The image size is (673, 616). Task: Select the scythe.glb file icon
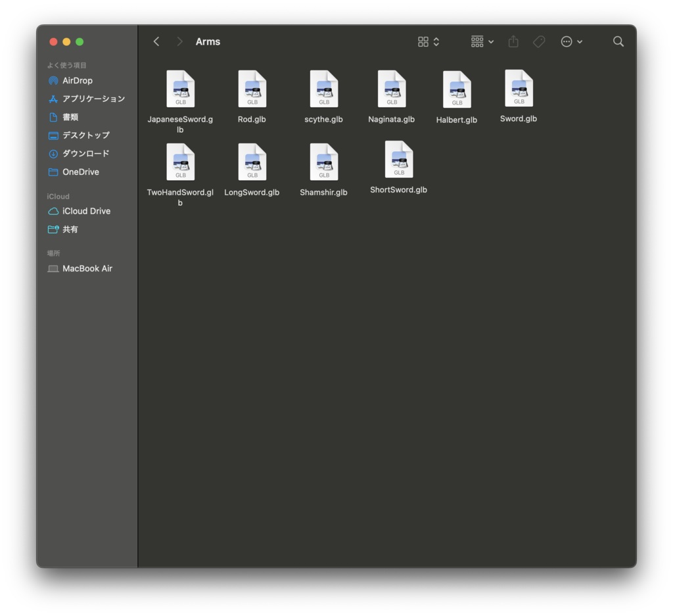pyautogui.click(x=323, y=89)
